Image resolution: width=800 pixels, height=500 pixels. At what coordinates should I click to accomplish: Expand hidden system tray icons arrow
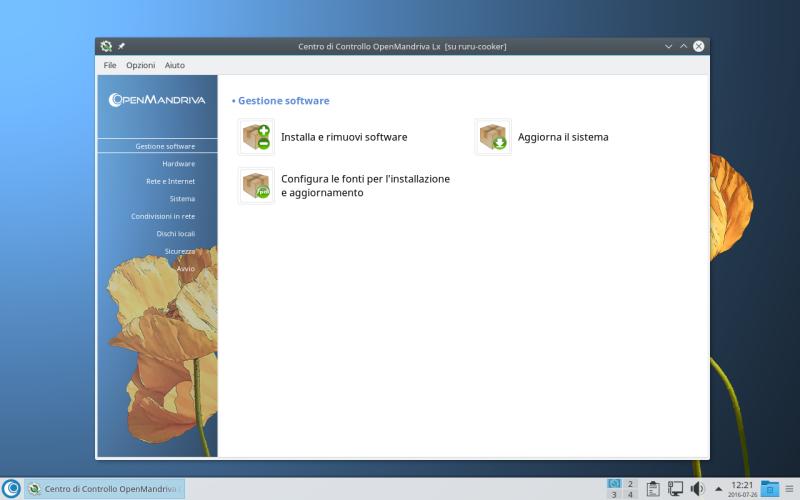point(718,489)
